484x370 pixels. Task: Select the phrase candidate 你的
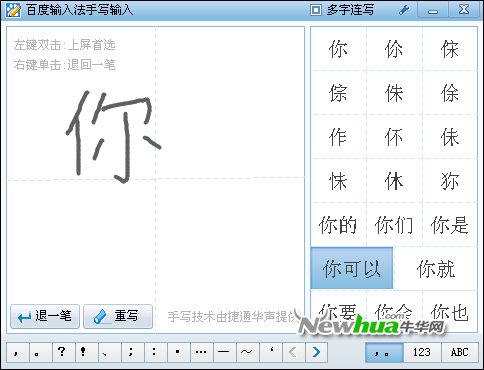pos(338,225)
